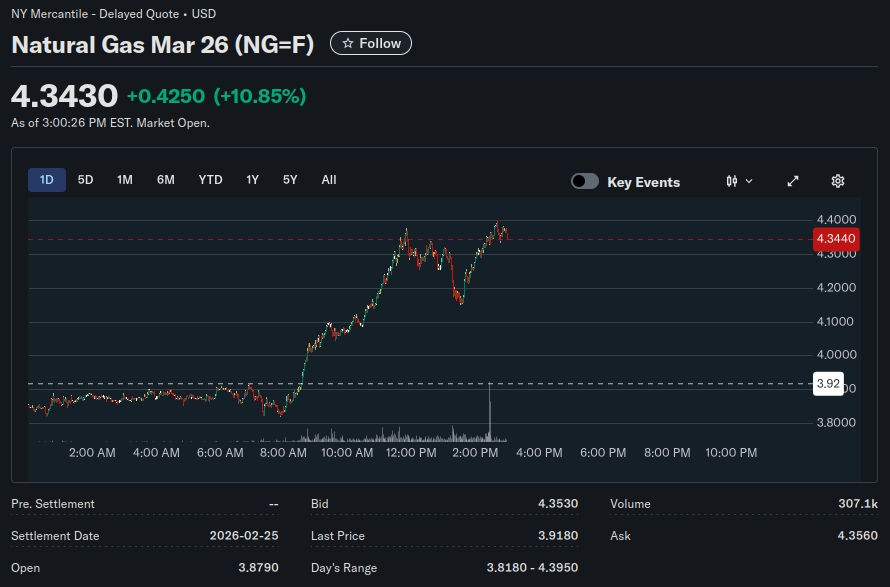Click the 12:00 PM time axis label
The image size is (890, 587).
[411, 453]
